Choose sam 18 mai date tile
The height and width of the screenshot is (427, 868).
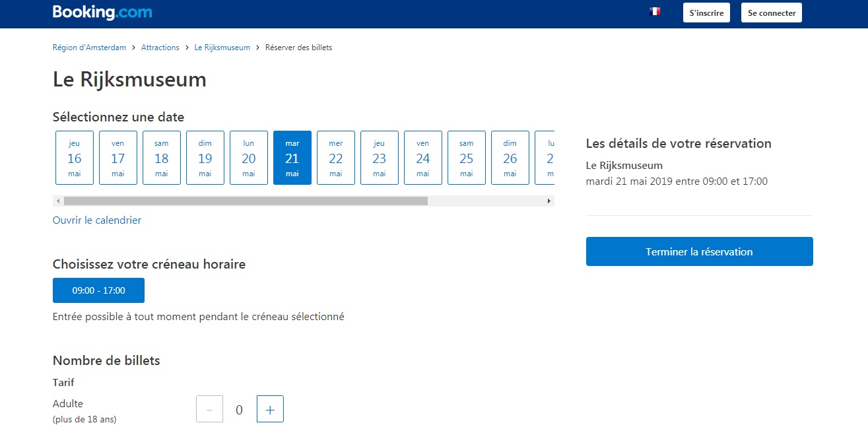[x=162, y=158]
